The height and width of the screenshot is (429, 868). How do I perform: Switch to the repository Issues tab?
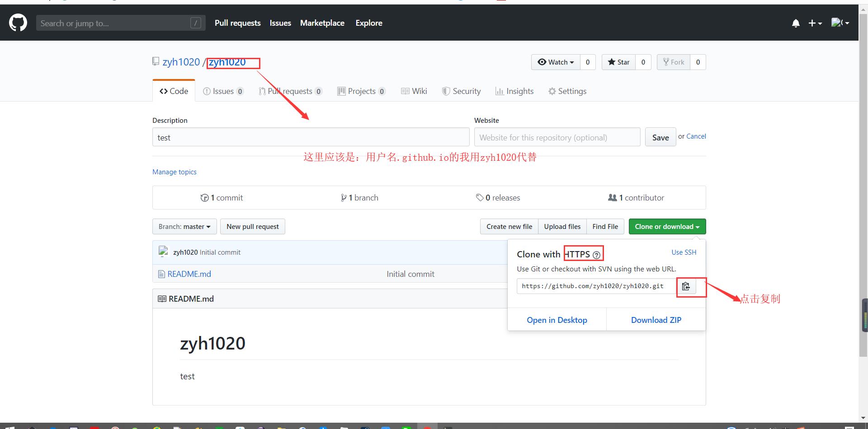[x=223, y=91]
